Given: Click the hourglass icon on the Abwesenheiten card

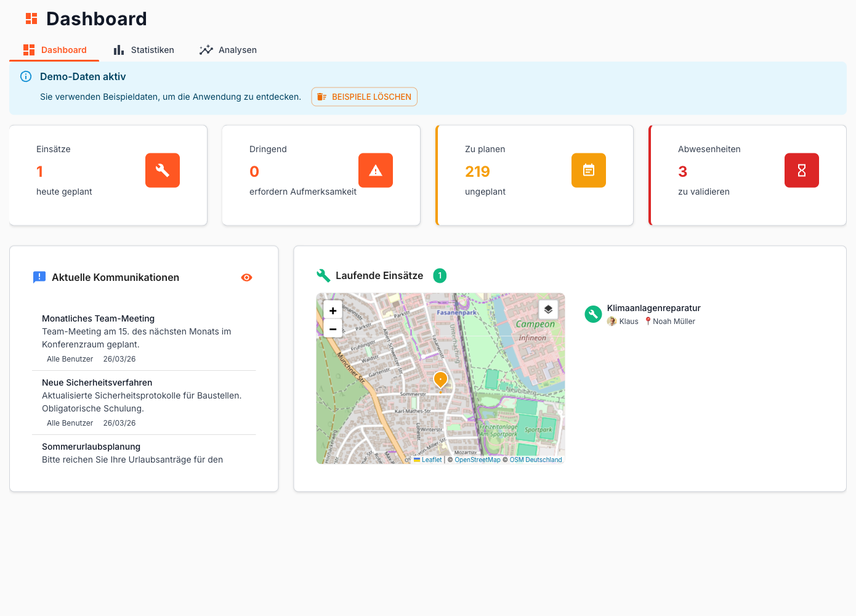Looking at the screenshot, I should (x=801, y=170).
